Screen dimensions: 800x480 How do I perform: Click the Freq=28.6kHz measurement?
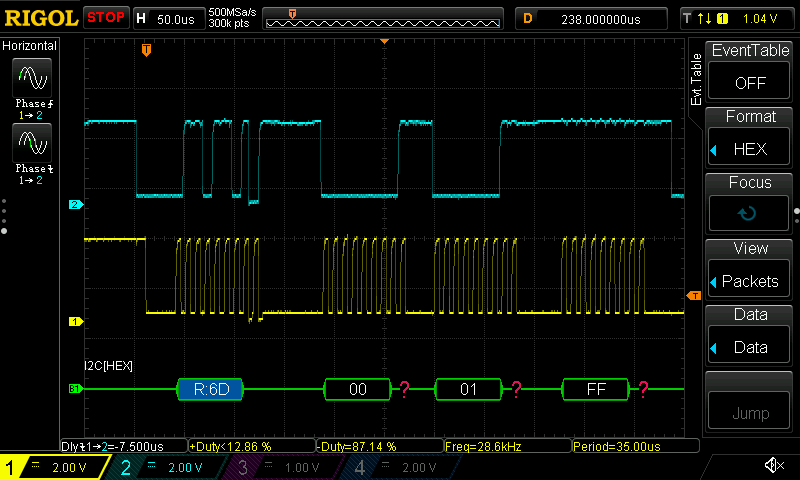pos(508,446)
